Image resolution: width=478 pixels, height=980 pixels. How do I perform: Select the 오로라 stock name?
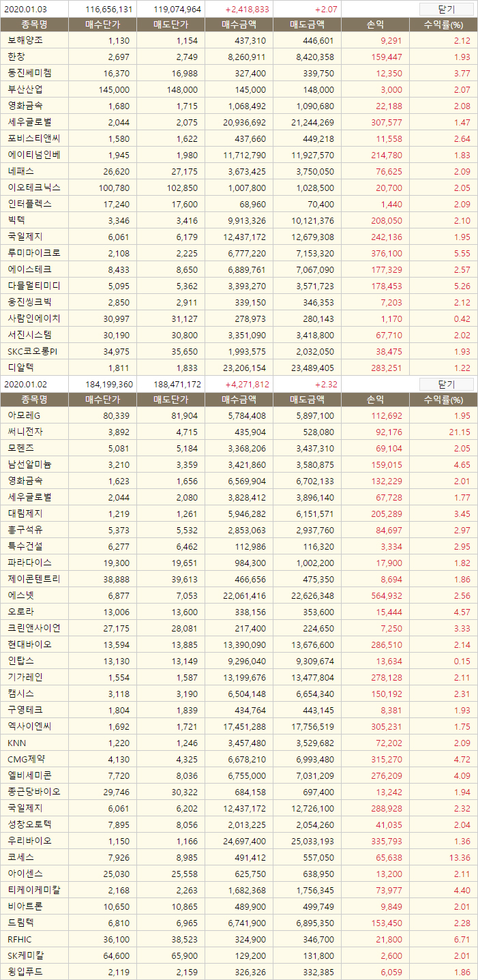pyautogui.click(x=20, y=612)
